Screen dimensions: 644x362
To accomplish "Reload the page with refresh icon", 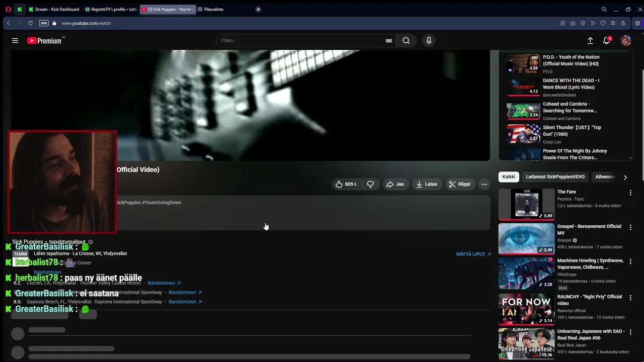I will click(30, 23).
